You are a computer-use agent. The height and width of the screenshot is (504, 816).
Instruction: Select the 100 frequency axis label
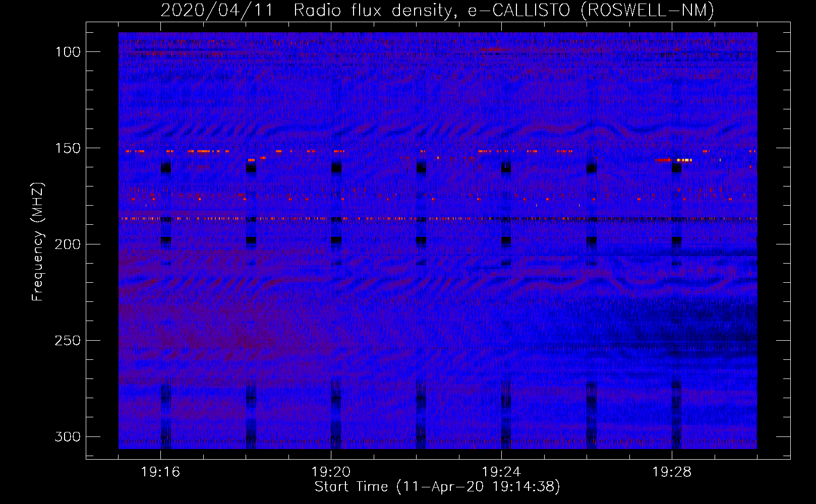pos(67,52)
